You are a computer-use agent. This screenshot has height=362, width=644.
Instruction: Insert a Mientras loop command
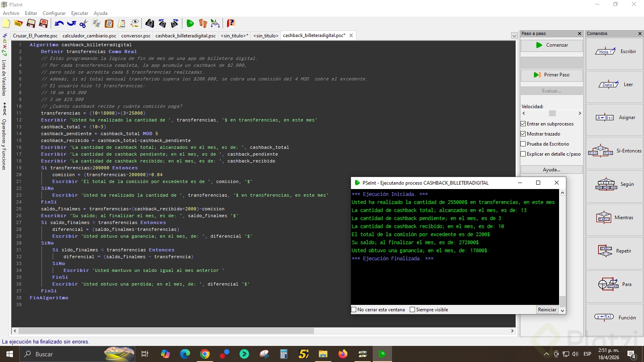(614, 218)
